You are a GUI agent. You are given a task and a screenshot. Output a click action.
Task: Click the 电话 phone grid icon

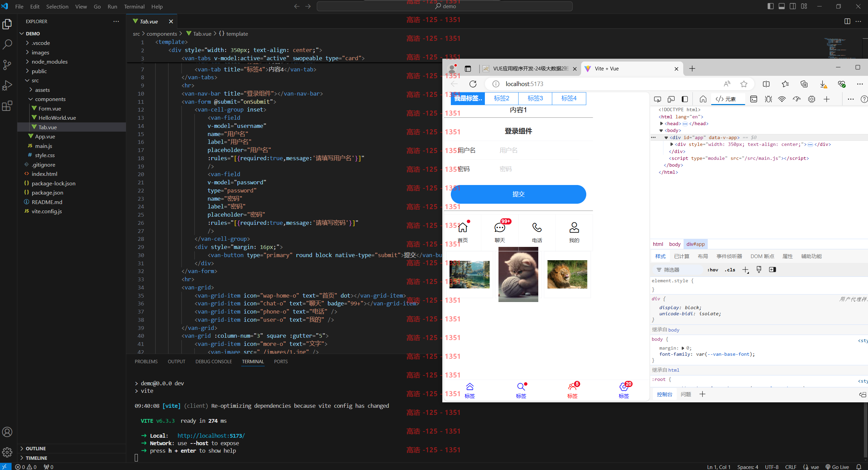tap(537, 227)
